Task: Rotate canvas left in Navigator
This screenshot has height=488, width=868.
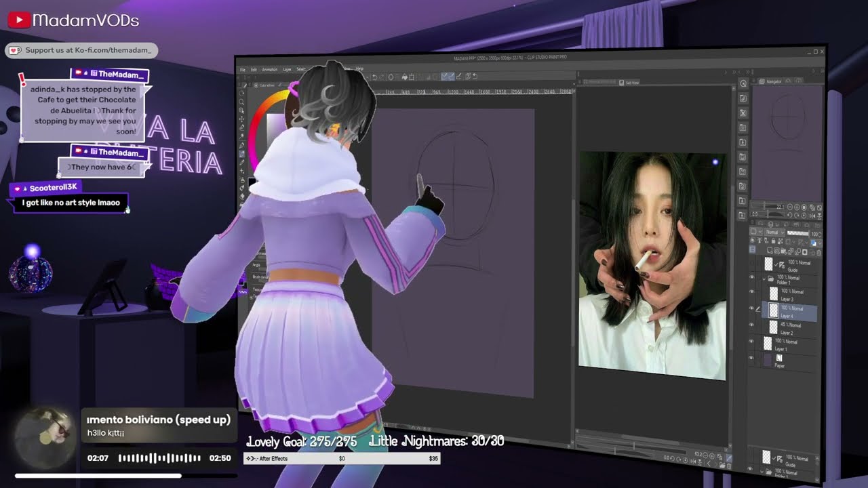Action: coord(791,216)
